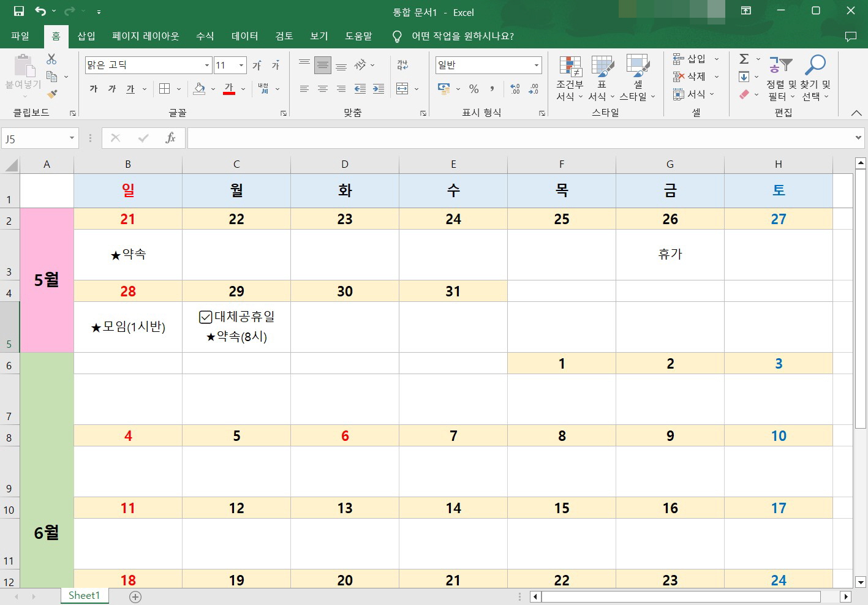This screenshot has width=868, height=605.
Task: Select the Sheet1 tab
Action: tap(84, 596)
